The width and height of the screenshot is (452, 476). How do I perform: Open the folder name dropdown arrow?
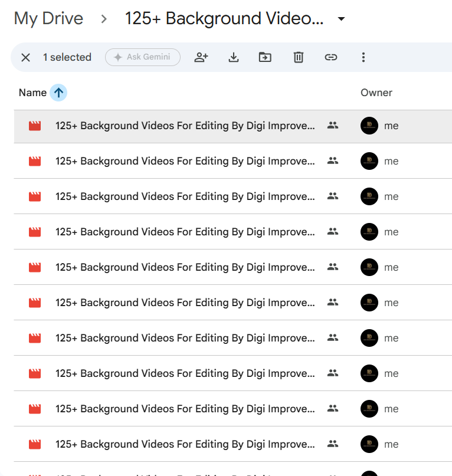(341, 19)
